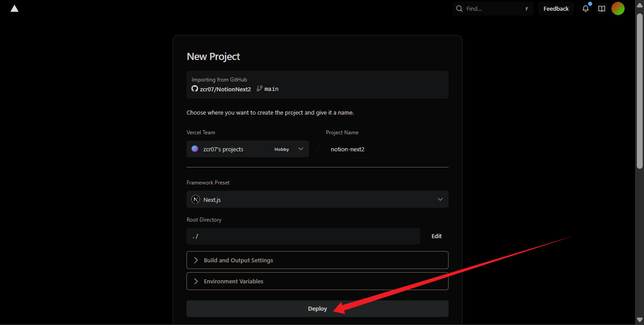Click the Build and Output Settings chevron
This screenshot has height=325, width=644.
tap(195, 260)
